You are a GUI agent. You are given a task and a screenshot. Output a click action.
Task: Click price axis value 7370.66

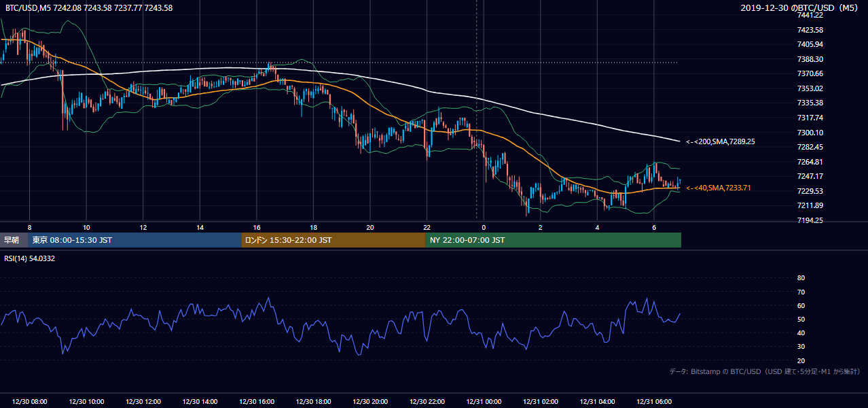[810, 73]
